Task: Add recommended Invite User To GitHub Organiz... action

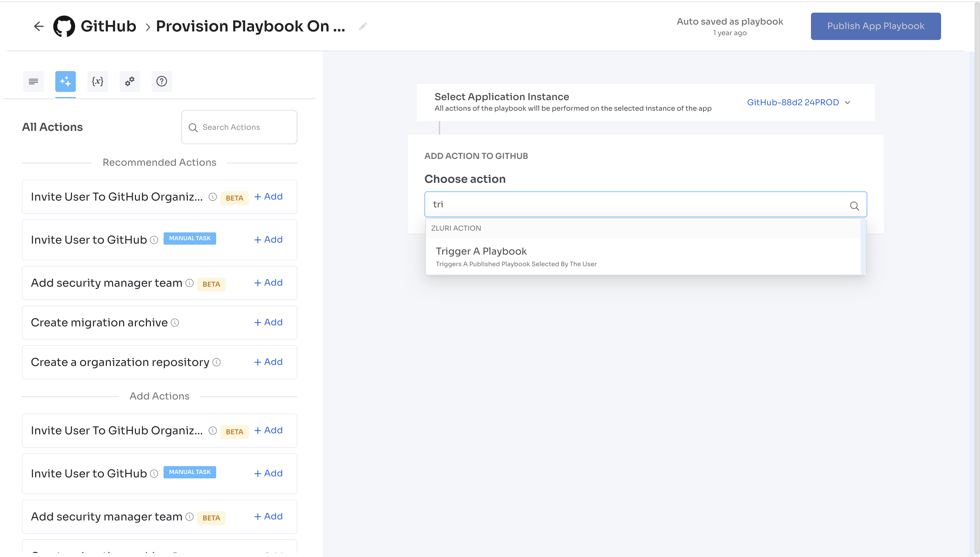Action: 268,196
